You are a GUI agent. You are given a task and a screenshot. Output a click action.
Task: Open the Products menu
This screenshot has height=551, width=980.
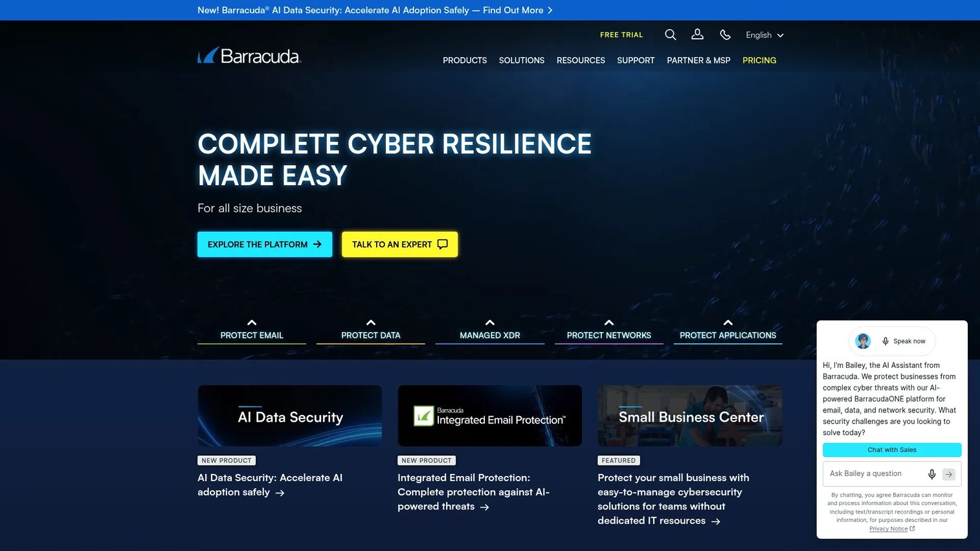465,60
